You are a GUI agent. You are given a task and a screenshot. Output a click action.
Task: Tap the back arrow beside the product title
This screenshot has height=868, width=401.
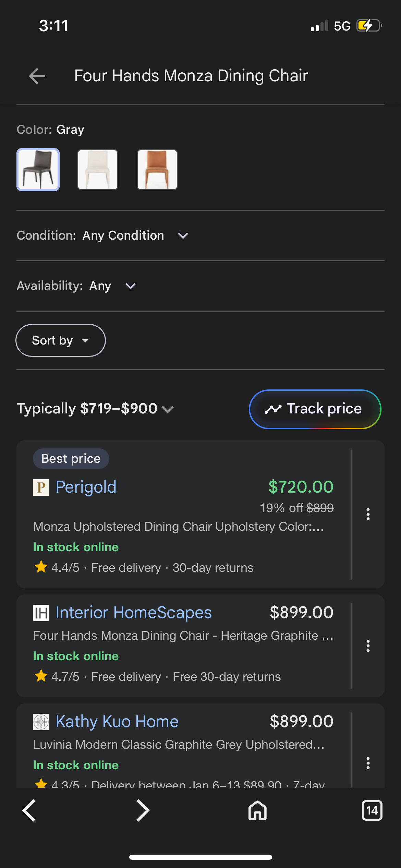[37, 76]
